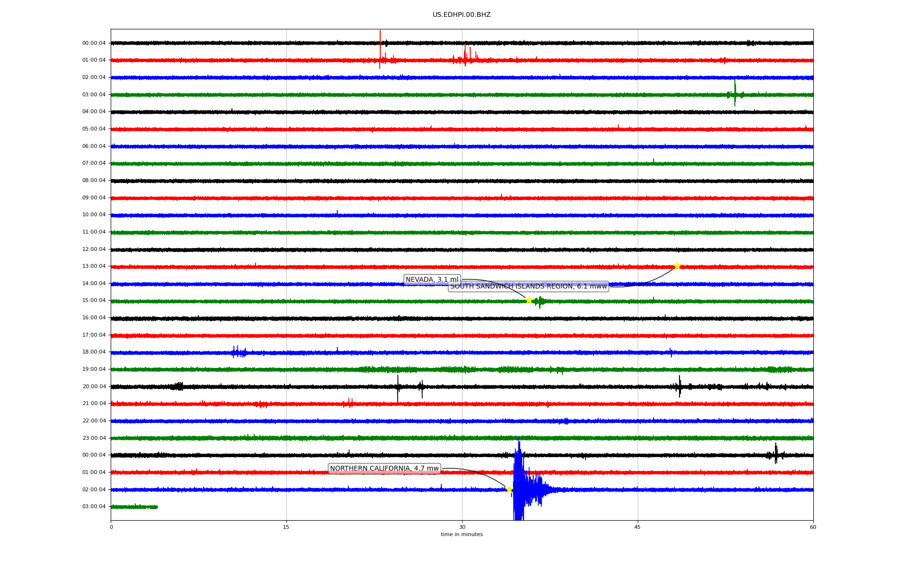This screenshot has height=578, width=924.
Task: Select the 19:00:04 time label
Action: (94, 369)
